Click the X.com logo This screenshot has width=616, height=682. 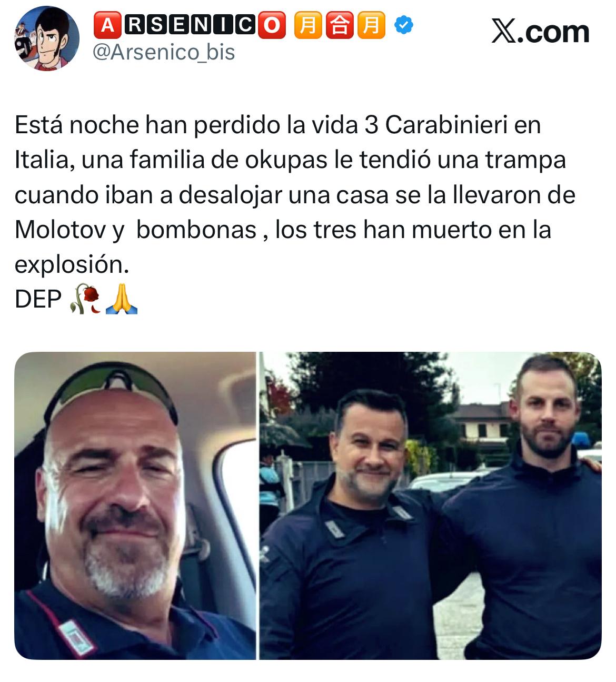click(540, 31)
